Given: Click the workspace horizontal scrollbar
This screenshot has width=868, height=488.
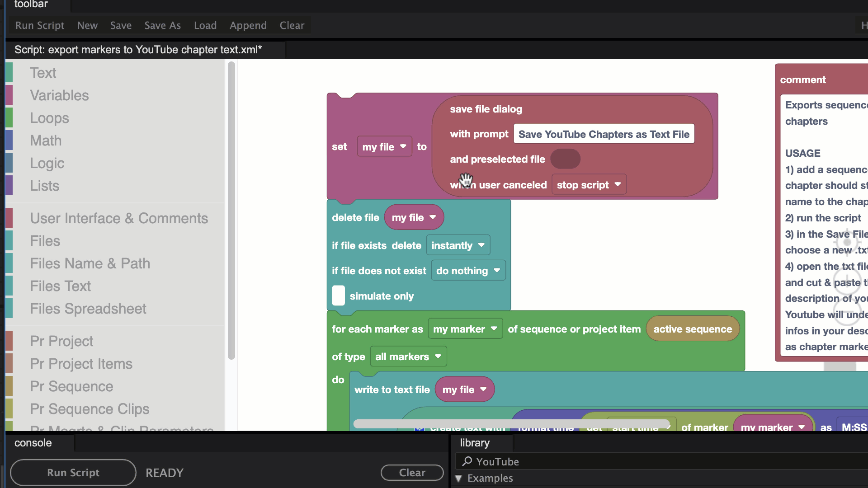Looking at the screenshot, I should pyautogui.click(x=511, y=424).
